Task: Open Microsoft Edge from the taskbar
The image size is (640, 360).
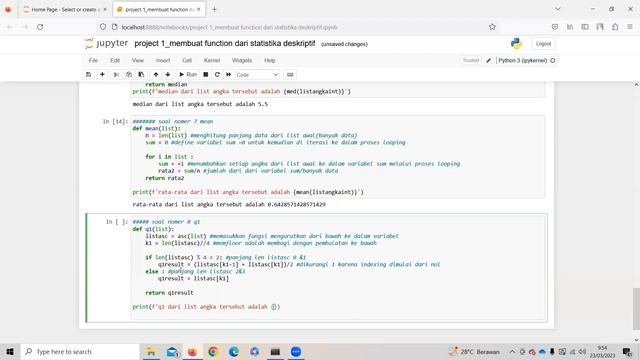Action: [x=234, y=351]
